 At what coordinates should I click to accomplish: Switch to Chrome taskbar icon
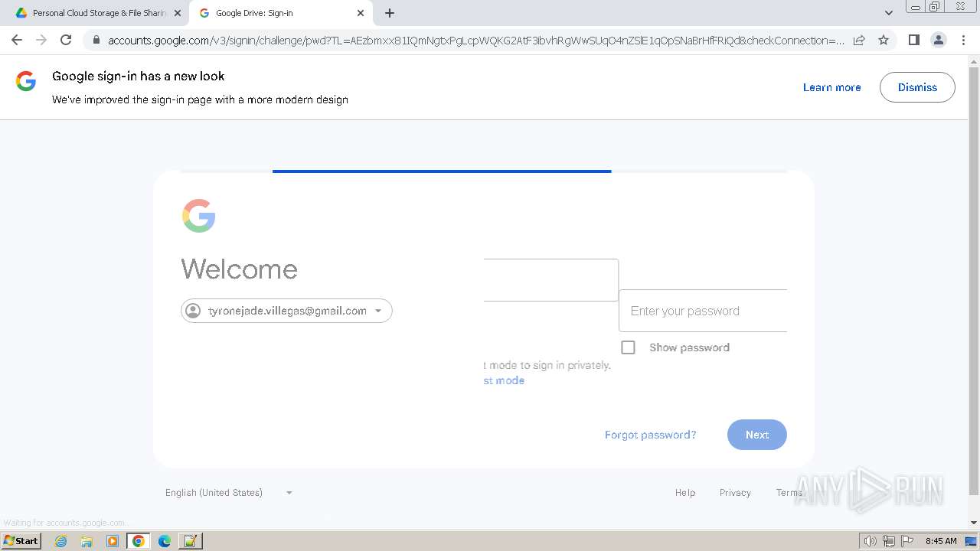pos(139,541)
